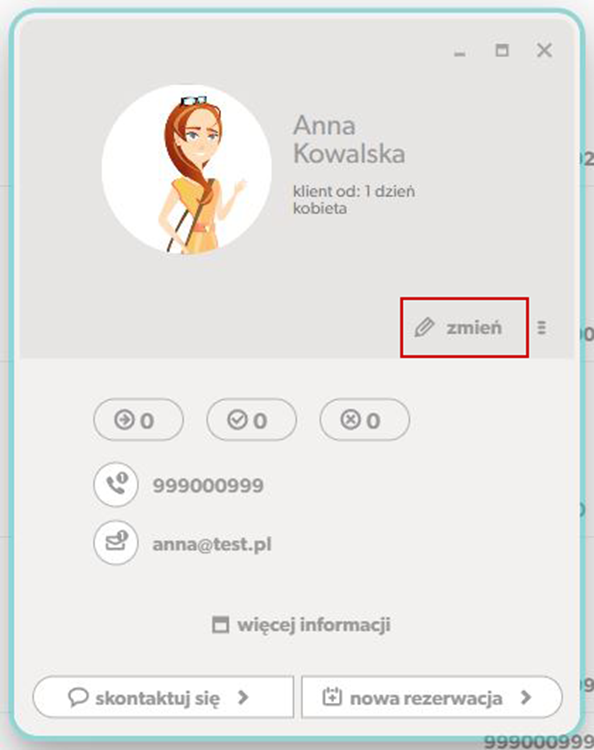Click the speech bubble icon on skontaktuj się
Viewport: 594px width, 750px height.
point(78,697)
